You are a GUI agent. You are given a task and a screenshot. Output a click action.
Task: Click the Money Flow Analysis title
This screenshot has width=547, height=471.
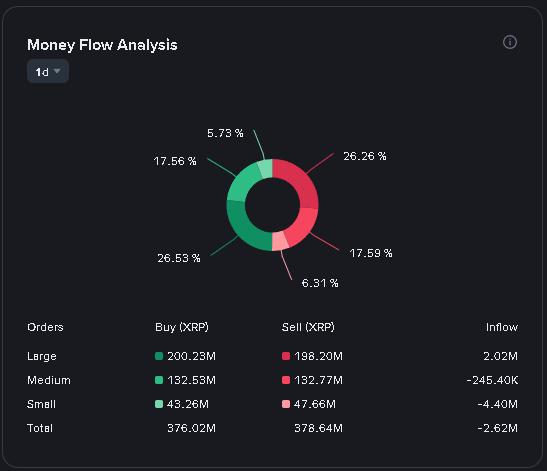click(x=102, y=45)
